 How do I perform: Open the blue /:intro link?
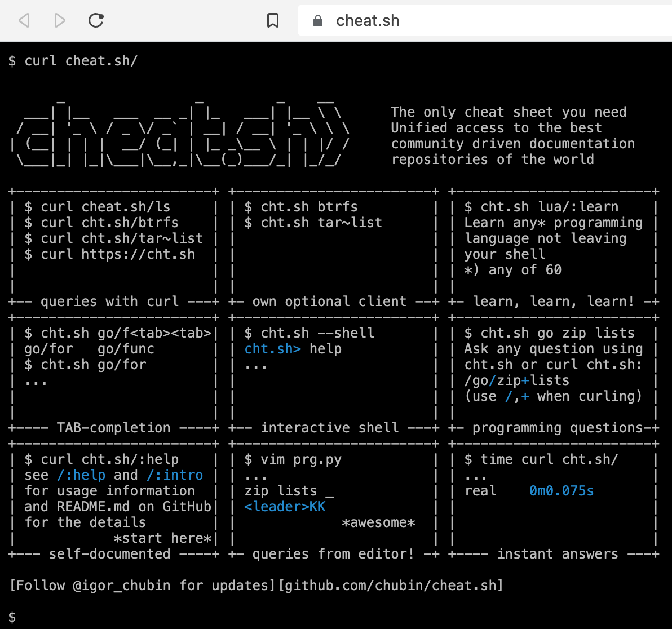tap(174, 475)
